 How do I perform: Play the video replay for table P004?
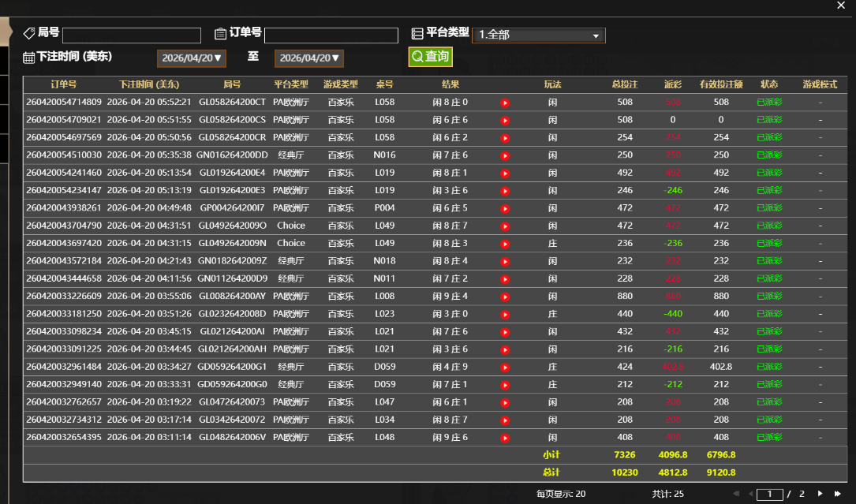click(505, 208)
